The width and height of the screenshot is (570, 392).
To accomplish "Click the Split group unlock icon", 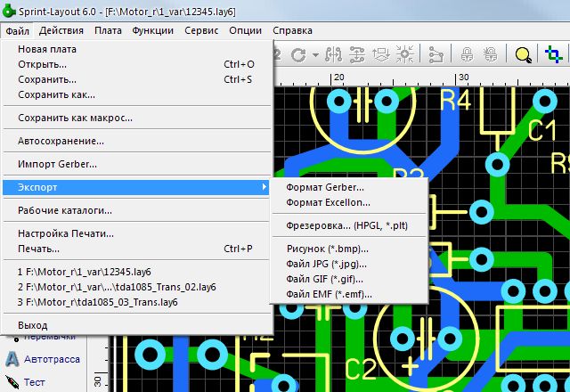I will click(x=491, y=54).
